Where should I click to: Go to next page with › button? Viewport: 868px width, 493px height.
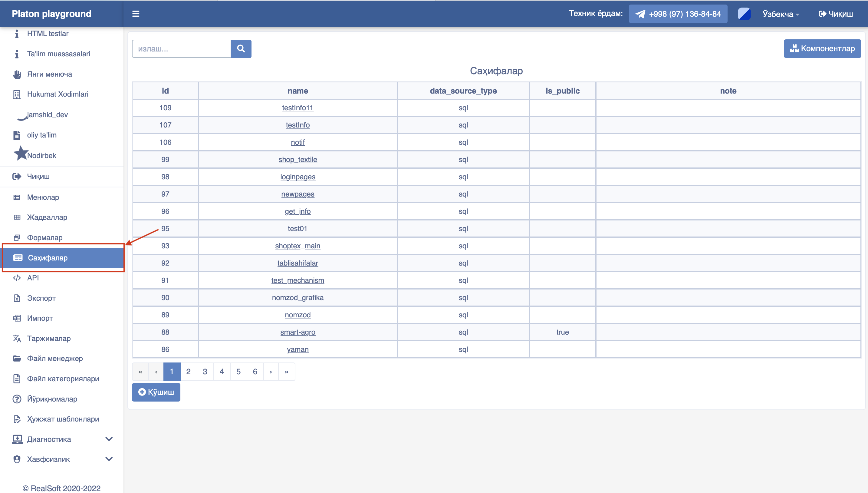pos(271,372)
